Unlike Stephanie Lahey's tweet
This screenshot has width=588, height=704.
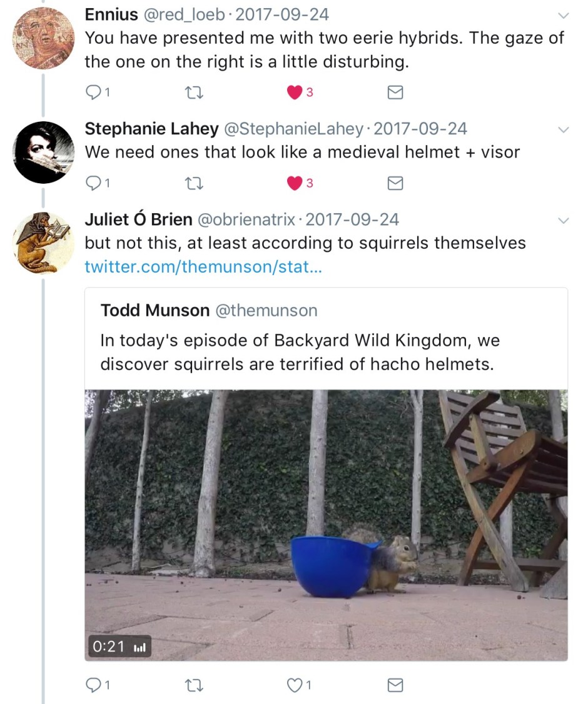pos(294,183)
